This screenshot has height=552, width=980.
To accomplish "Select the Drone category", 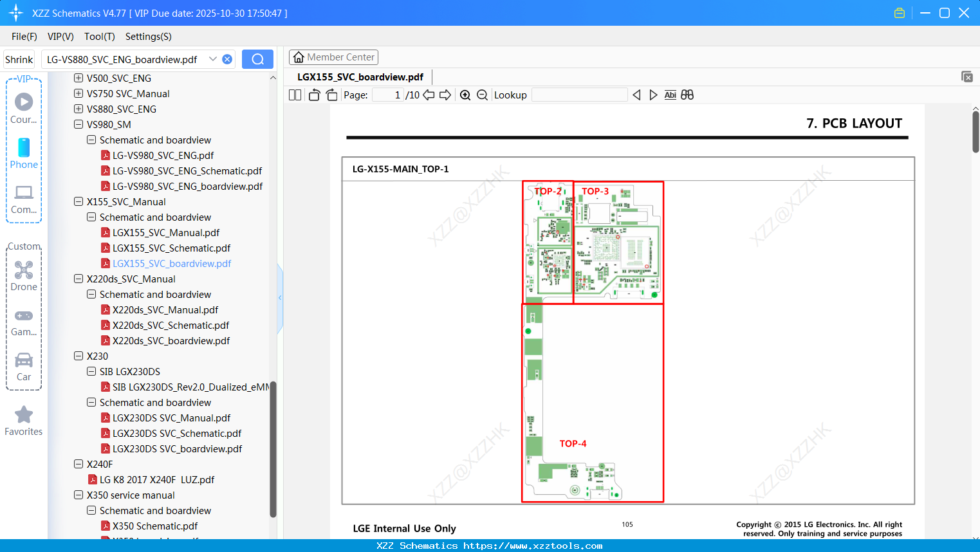I will pos(24,276).
